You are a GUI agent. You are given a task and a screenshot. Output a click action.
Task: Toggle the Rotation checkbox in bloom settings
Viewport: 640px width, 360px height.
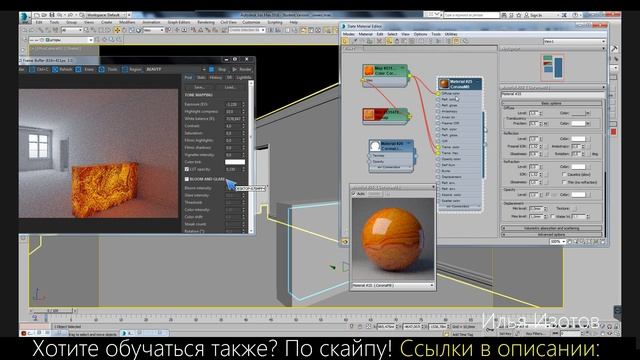(202, 231)
